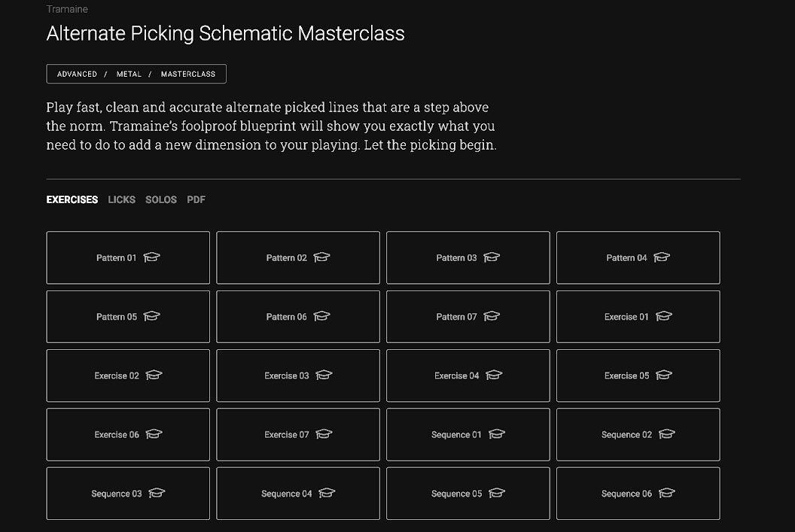This screenshot has height=532, width=795.
Task: Click the graduation cap icon beside Exercise 03
Action: point(324,375)
